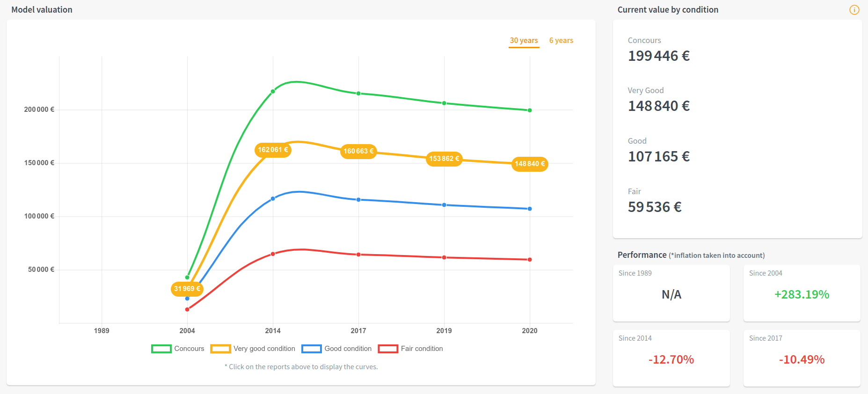This screenshot has width=868, height=394.
Task: Toggle the Good condition legend entry
Action: coord(336,349)
